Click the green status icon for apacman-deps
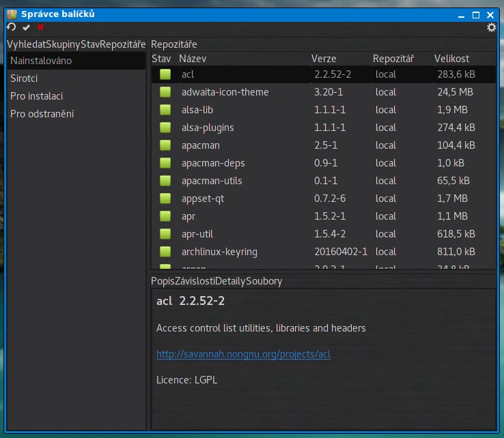Screen dimensions: 504x438 (165, 163)
